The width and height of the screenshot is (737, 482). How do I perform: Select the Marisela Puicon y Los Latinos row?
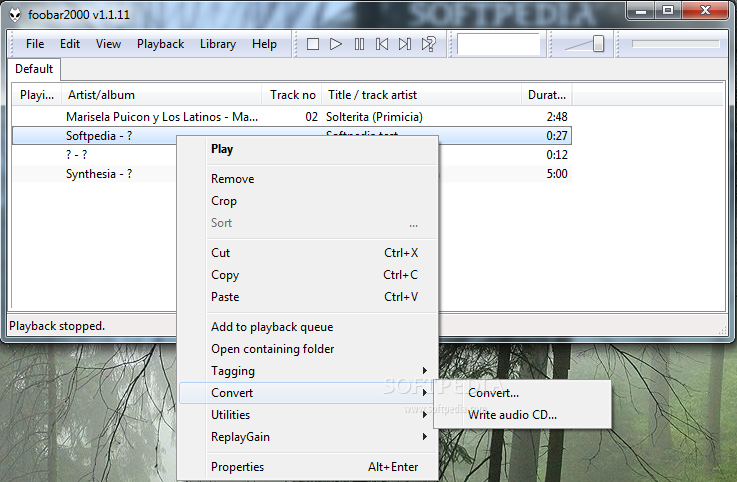click(x=292, y=117)
